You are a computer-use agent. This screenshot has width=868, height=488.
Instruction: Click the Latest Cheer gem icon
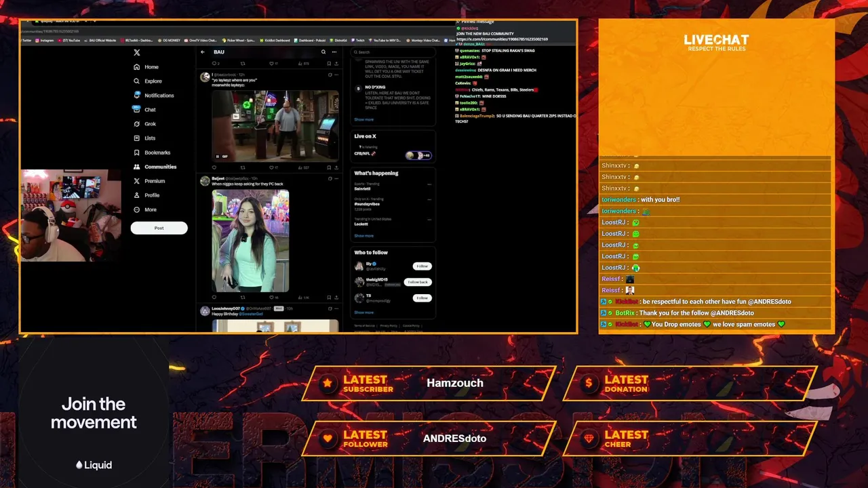pos(589,439)
